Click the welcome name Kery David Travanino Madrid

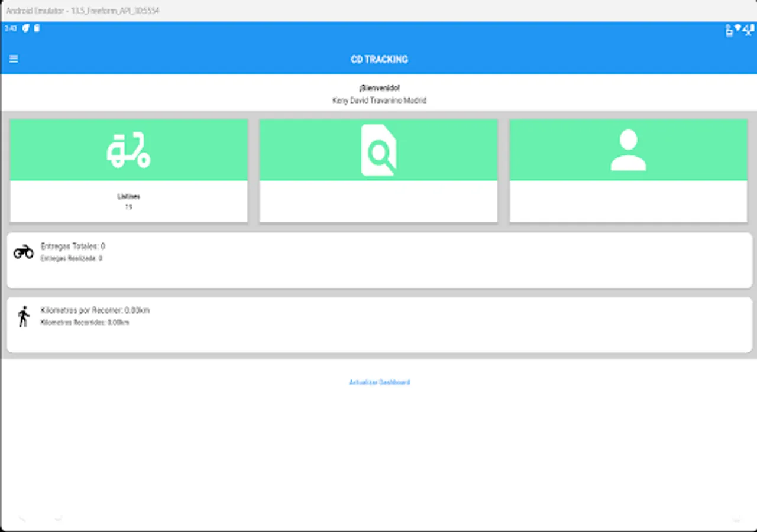click(378, 100)
